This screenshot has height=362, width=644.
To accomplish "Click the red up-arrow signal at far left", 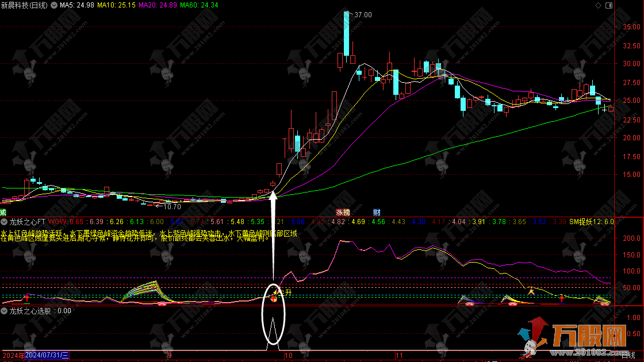I will coord(26,298).
